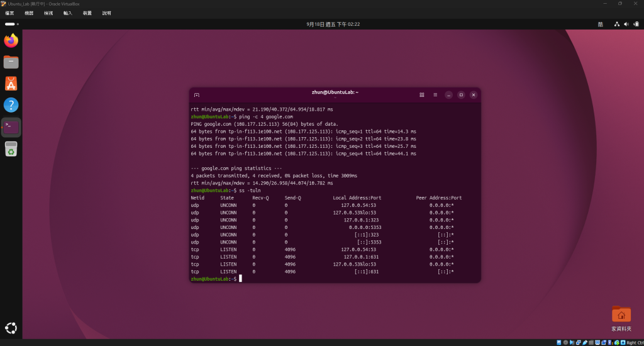The image size is (644, 346).
Task: Click the mouse integration status icon
Action: (x=617, y=342)
